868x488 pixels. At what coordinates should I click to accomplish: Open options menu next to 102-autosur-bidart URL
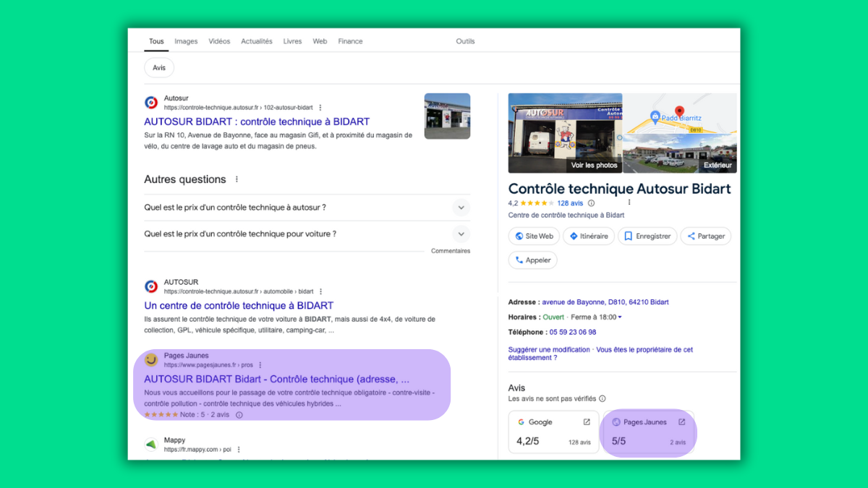[x=320, y=108]
